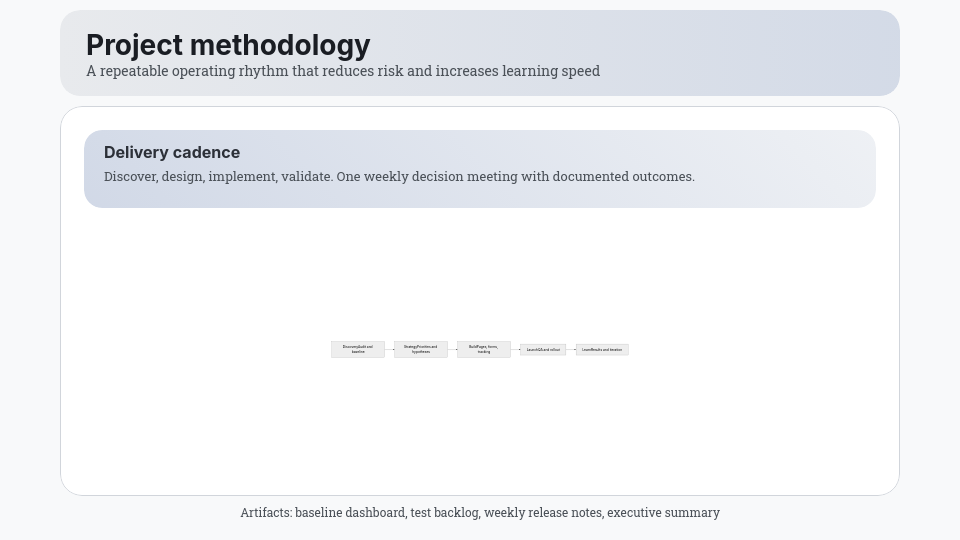Screen dimensions: 960x540
Task: Select the Discovery step box in flowchart
Action: coord(358,349)
